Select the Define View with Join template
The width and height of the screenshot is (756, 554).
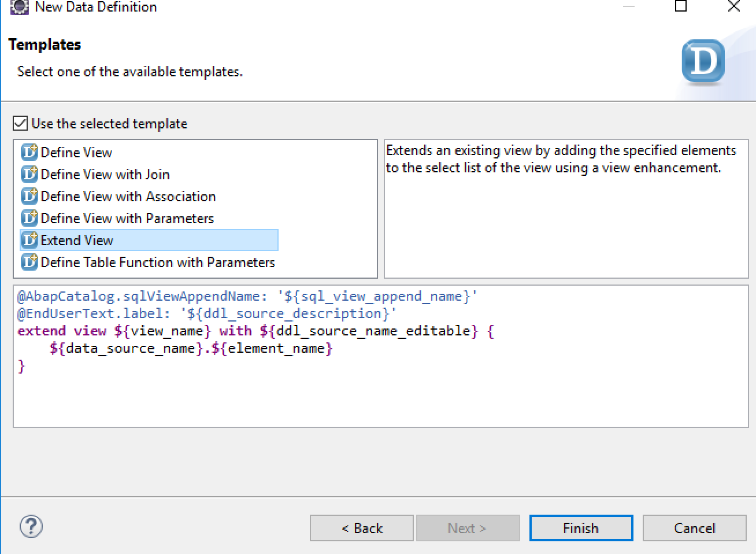click(x=105, y=174)
